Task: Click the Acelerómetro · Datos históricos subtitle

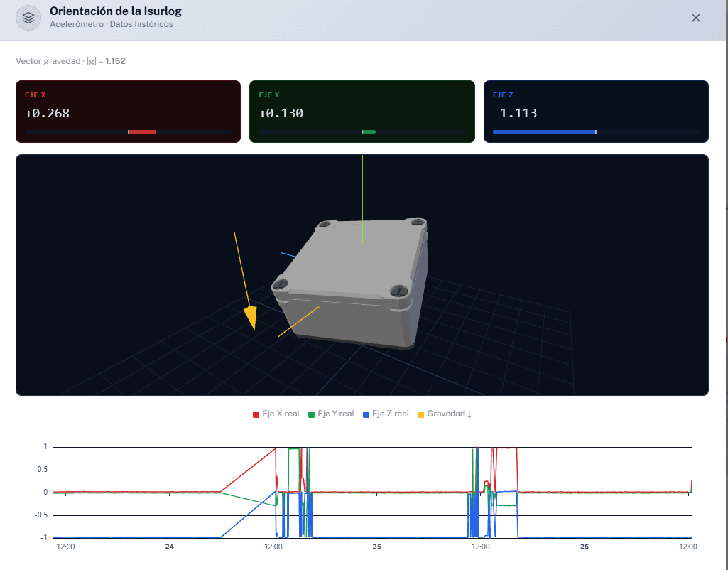Action: pos(112,24)
